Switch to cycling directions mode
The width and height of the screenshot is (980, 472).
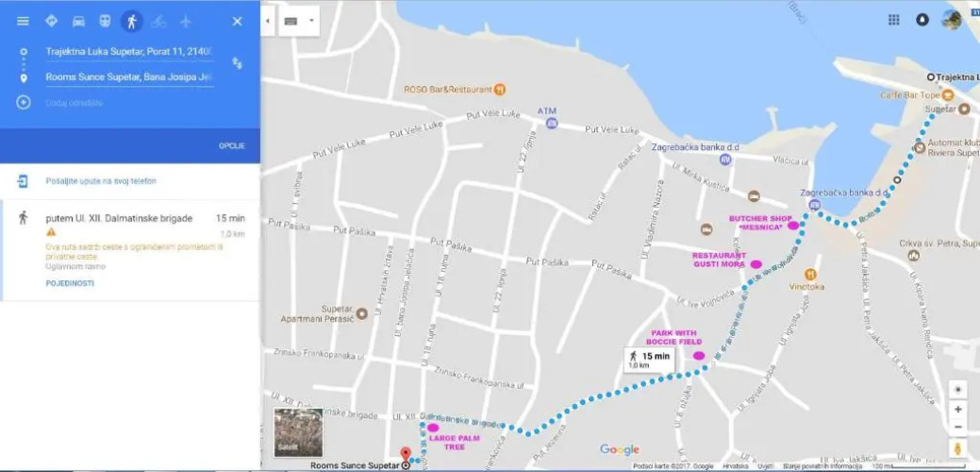[x=158, y=22]
